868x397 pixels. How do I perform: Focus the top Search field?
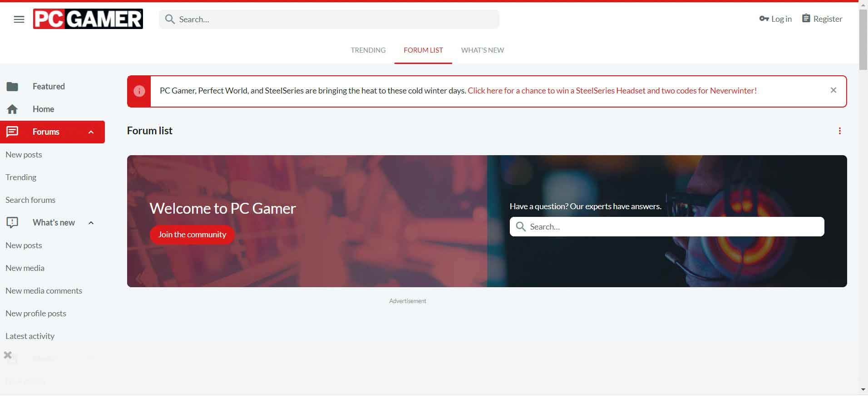point(329,19)
